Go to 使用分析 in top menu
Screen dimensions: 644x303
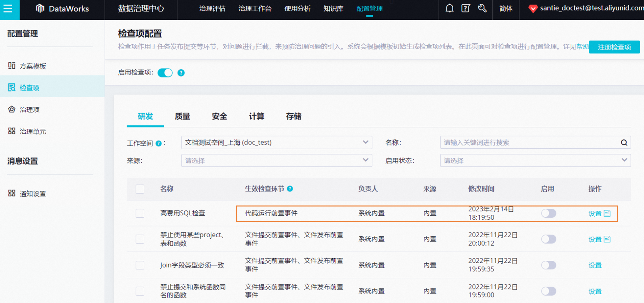point(298,9)
